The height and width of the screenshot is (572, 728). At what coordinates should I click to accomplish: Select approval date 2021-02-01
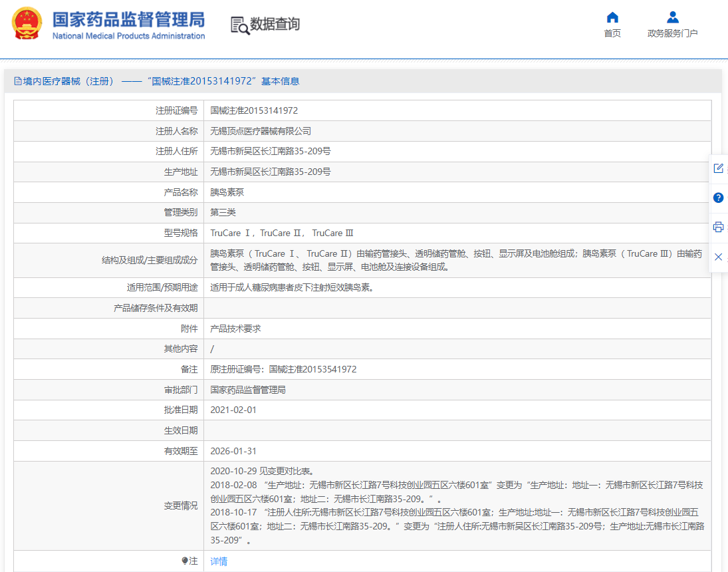tap(233, 410)
